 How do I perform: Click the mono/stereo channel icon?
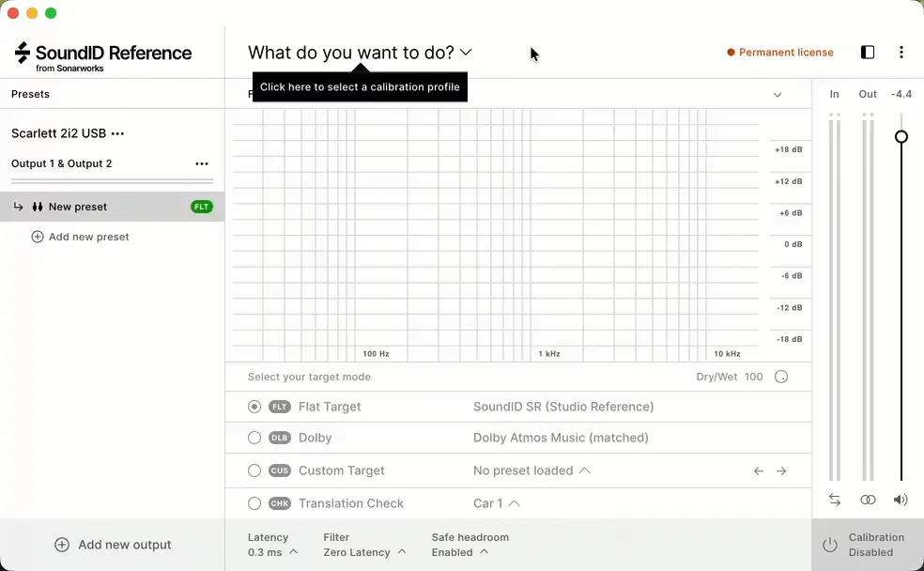click(x=867, y=500)
